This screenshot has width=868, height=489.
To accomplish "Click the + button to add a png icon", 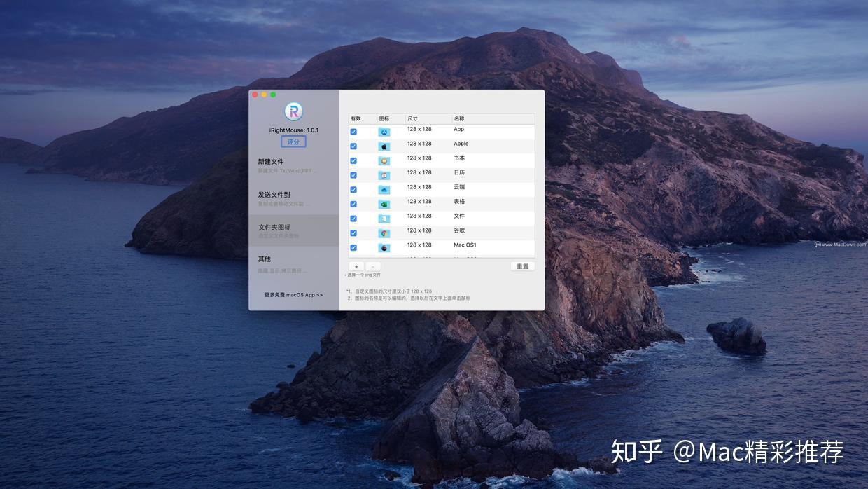I will [x=356, y=266].
